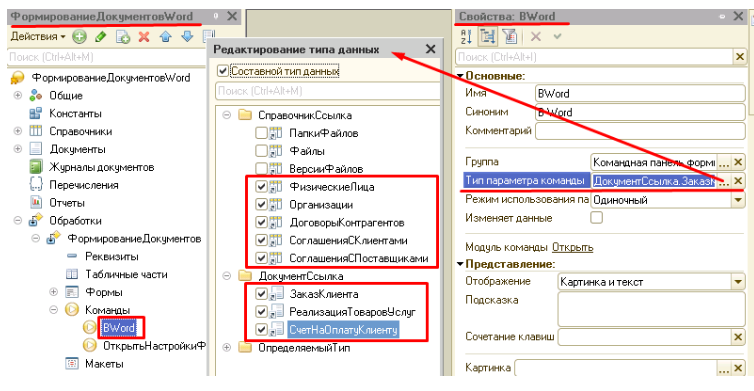Toggle the Изменяет данные checkbox
The image size is (754, 391).
coord(596,218)
